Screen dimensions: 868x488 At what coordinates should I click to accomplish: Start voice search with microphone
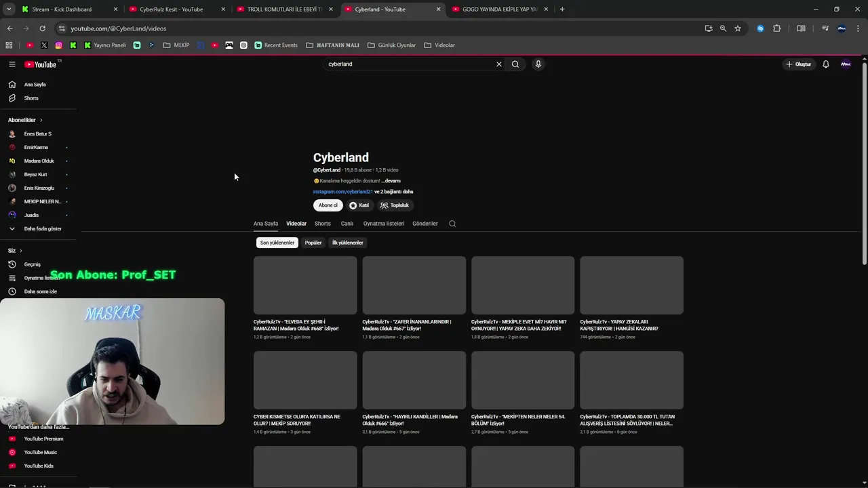point(538,64)
